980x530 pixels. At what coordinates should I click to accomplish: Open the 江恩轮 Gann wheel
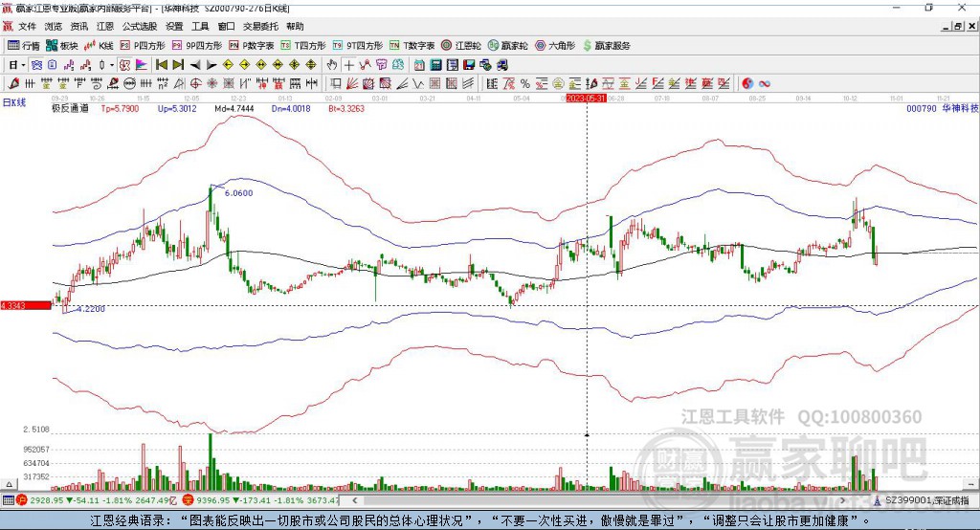461,46
